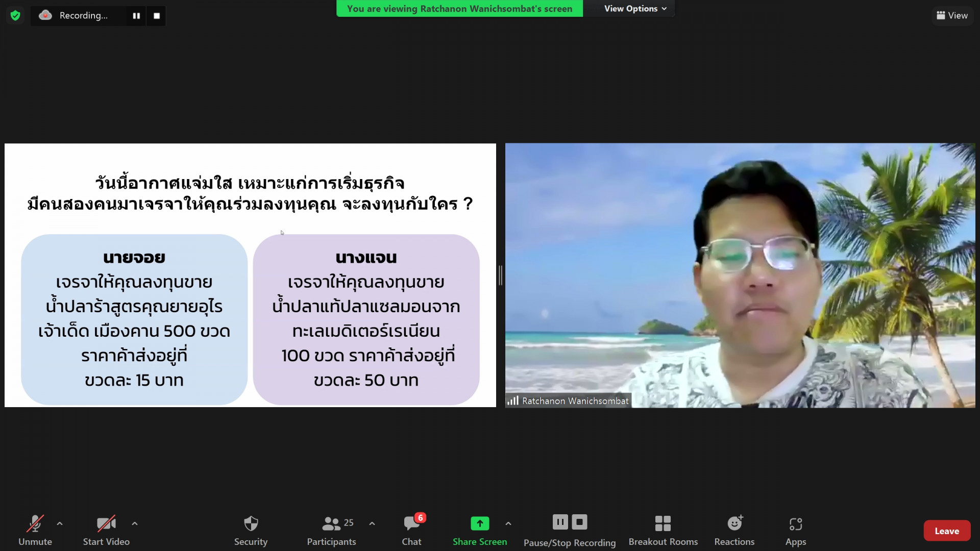Pause the recording from top bar
The image size is (980, 551).
[x=136, y=16]
